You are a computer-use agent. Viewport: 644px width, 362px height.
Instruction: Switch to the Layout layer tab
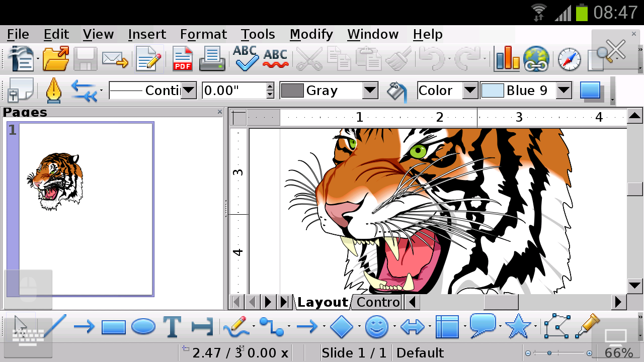click(323, 302)
